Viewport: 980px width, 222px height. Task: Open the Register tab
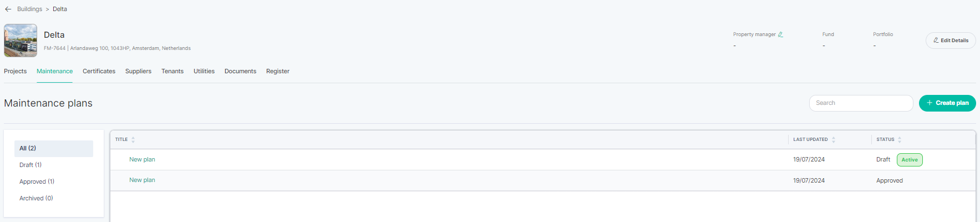[x=278, y=71]
